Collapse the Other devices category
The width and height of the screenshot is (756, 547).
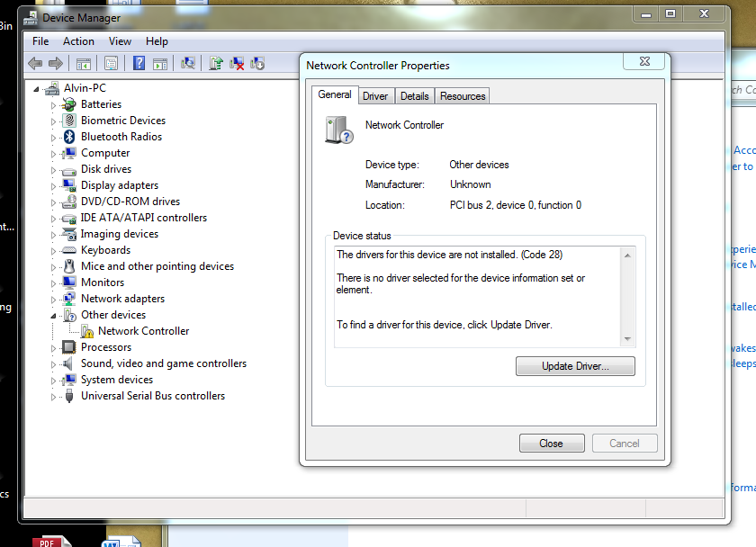[55, 314]
